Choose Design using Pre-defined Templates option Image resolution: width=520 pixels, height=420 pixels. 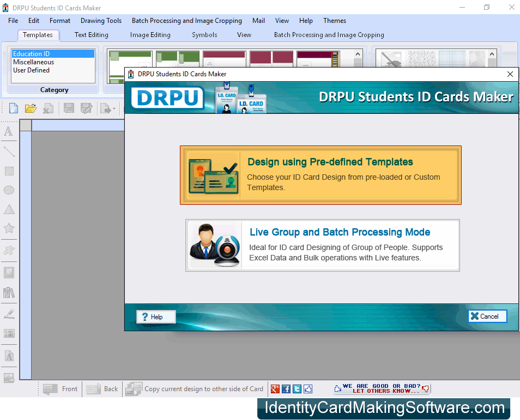point(321,175)
